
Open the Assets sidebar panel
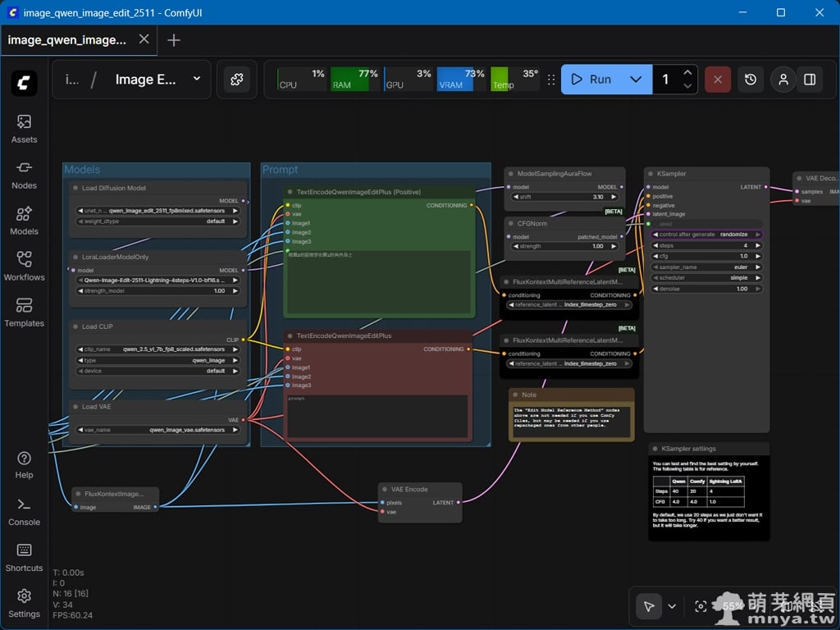pos(24,129)
